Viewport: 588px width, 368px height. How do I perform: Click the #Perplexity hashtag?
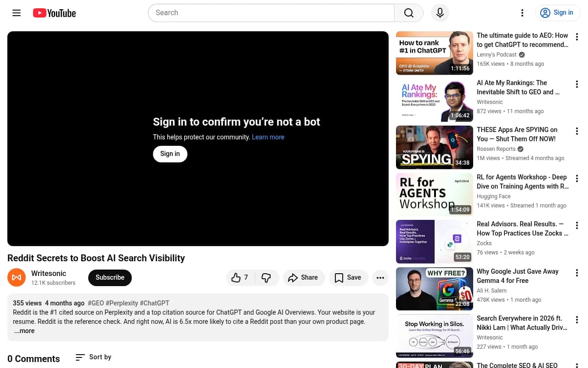pyautogui.click(x=122, y=303)
